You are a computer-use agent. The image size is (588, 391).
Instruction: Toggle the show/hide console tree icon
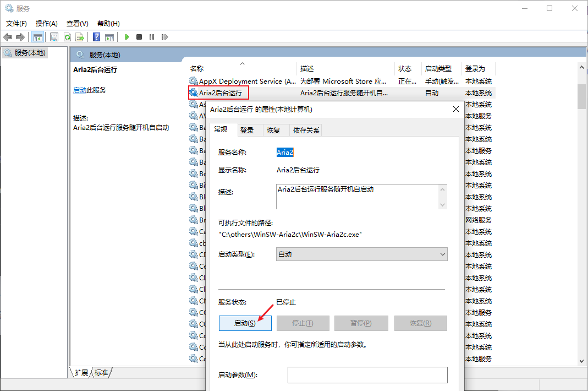pos(38,37)
